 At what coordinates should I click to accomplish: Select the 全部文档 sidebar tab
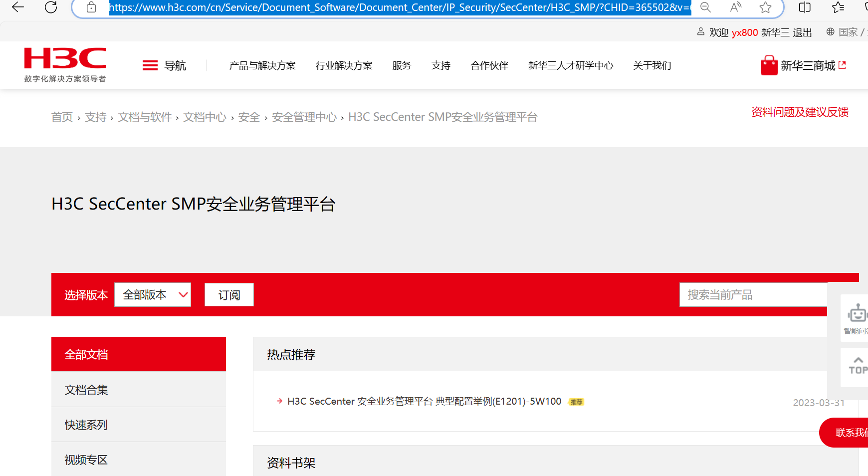click(139, 354)
